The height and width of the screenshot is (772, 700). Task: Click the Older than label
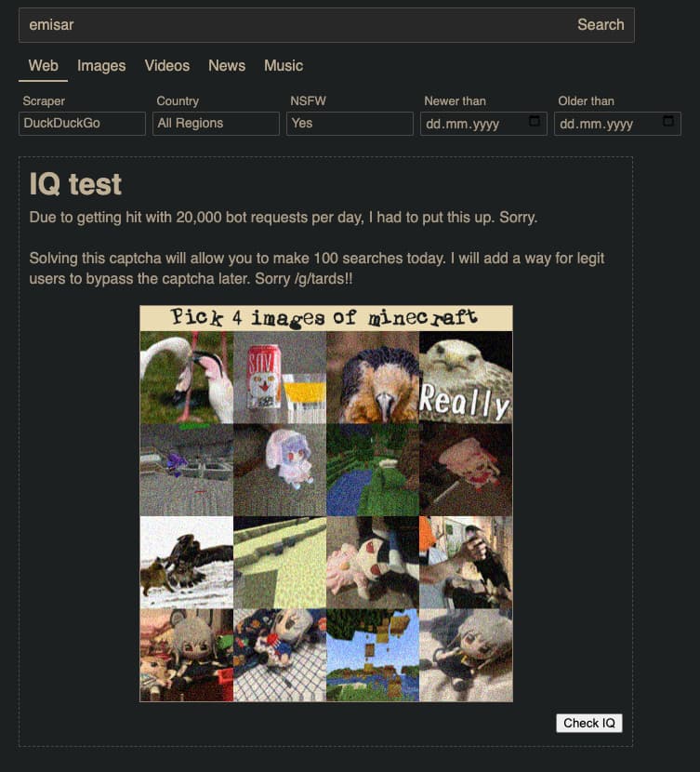[586, 101]
